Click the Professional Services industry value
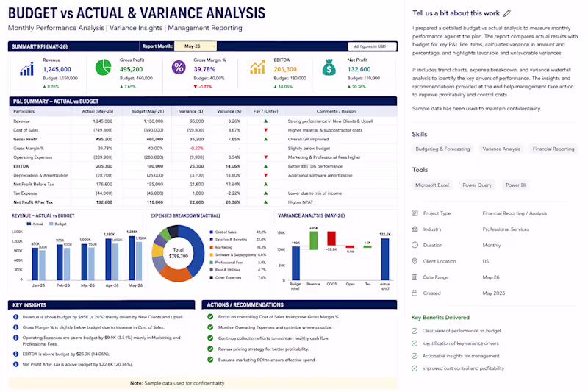Image resolution: width=588 pixels, height=392 pixels. tap(506, 229)
